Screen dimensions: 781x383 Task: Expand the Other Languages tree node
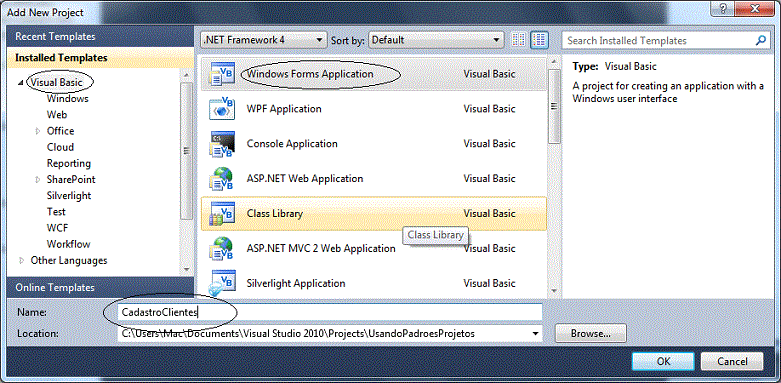pyautogui.click(x=21, y=260)
